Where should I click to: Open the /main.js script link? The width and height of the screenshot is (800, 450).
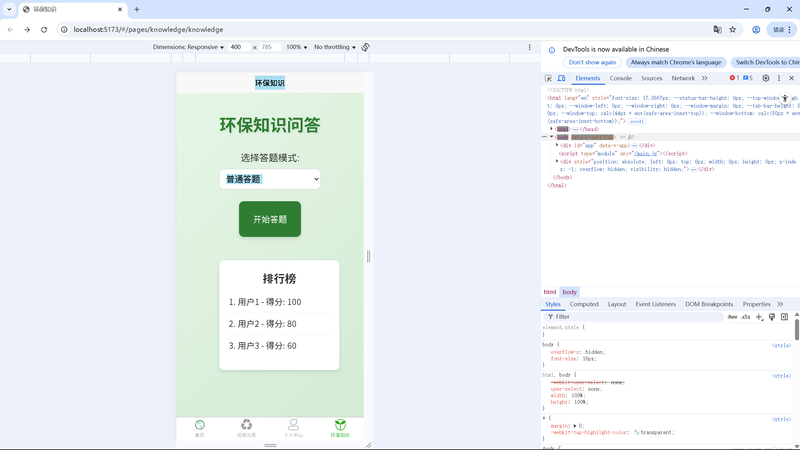point(645,153)
